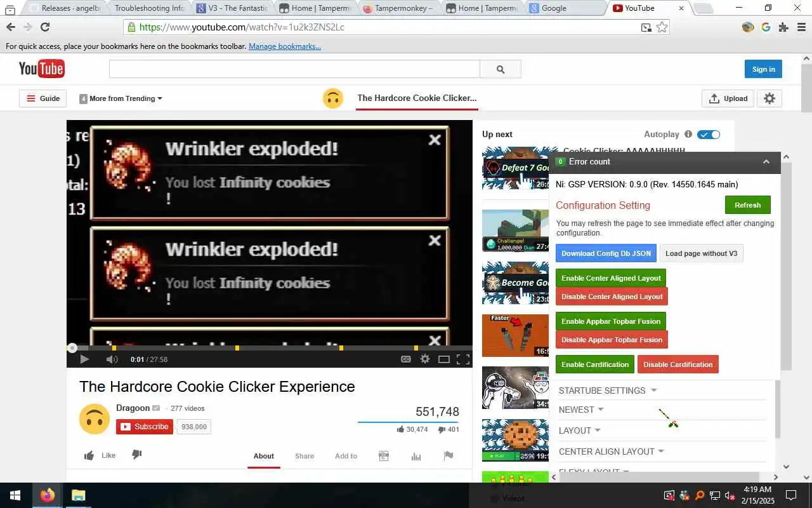This screenshot has height=508, width=812.
Task: Mute the video with the speaker icon
Action: [x=112, y=359]
